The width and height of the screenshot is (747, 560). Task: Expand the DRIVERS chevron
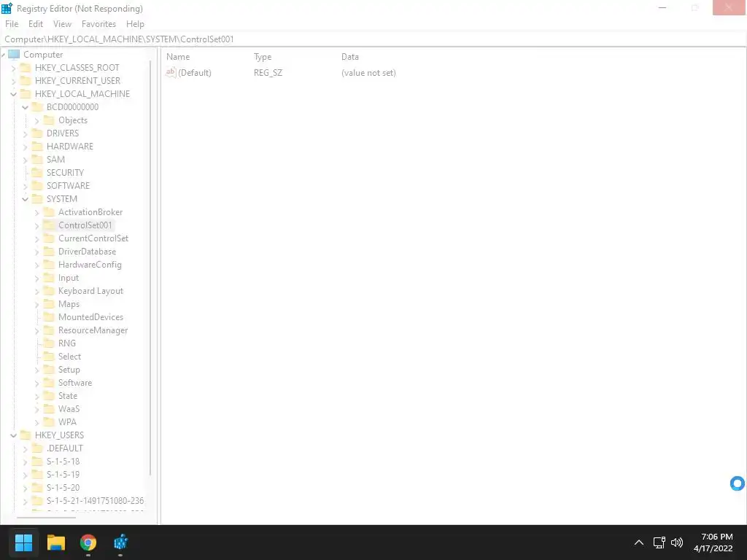pyautogui.click(x=26, y=134)
